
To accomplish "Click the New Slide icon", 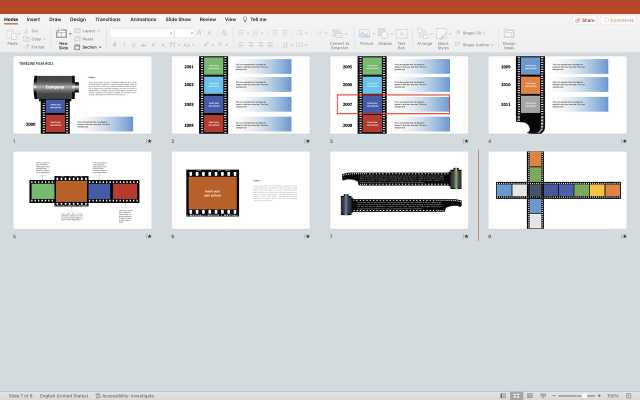I will click(63, 36).
